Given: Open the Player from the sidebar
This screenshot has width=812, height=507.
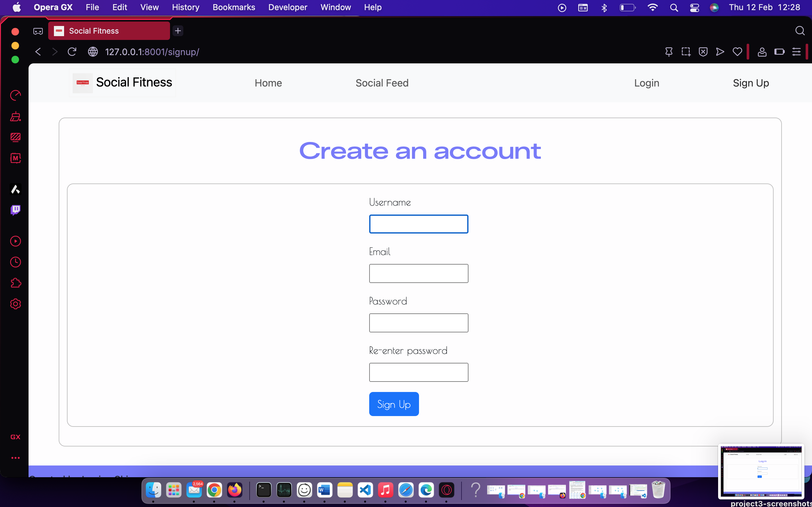Looking at the screenshot, I should [x=16, y=241].
